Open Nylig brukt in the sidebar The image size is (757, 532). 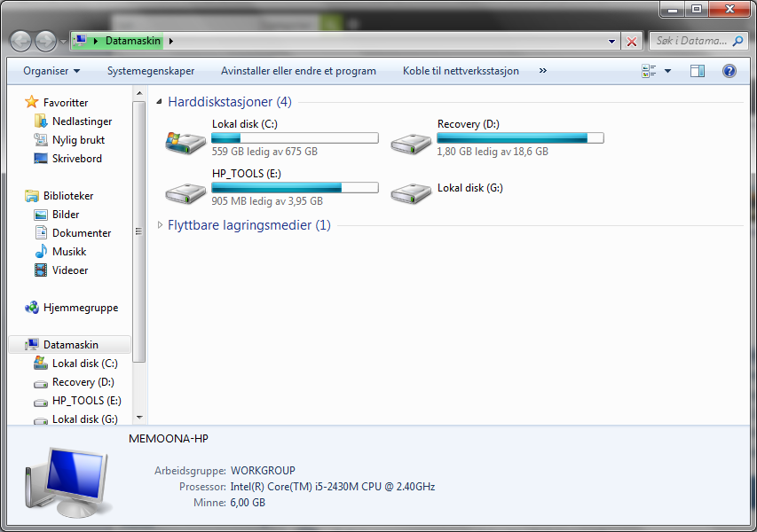point(78,140)
